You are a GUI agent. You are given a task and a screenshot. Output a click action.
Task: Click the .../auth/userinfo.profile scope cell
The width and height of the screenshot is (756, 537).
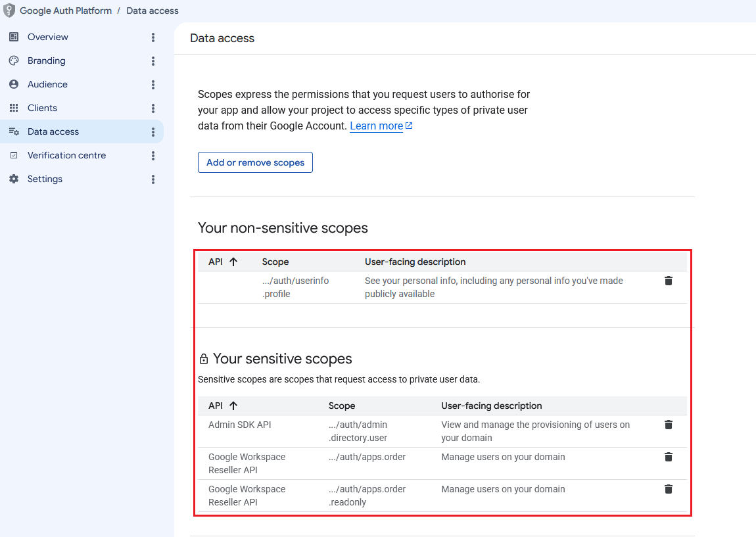tap(296, 287)
